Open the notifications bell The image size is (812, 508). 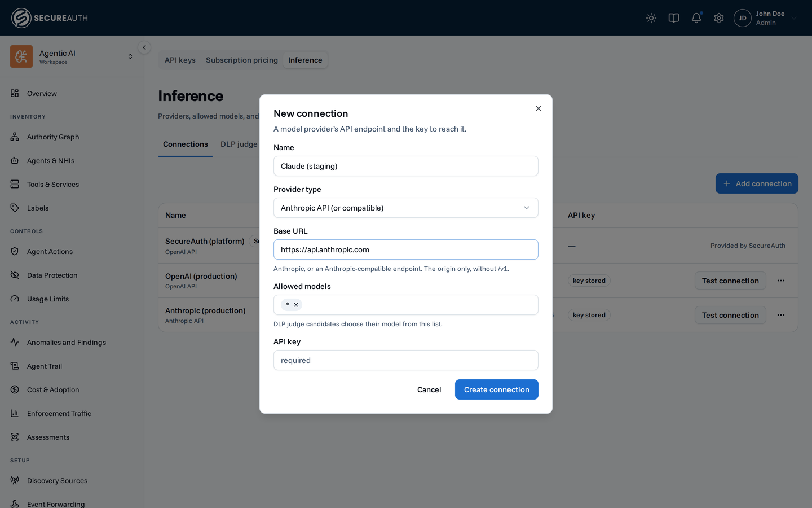point(696,18)
